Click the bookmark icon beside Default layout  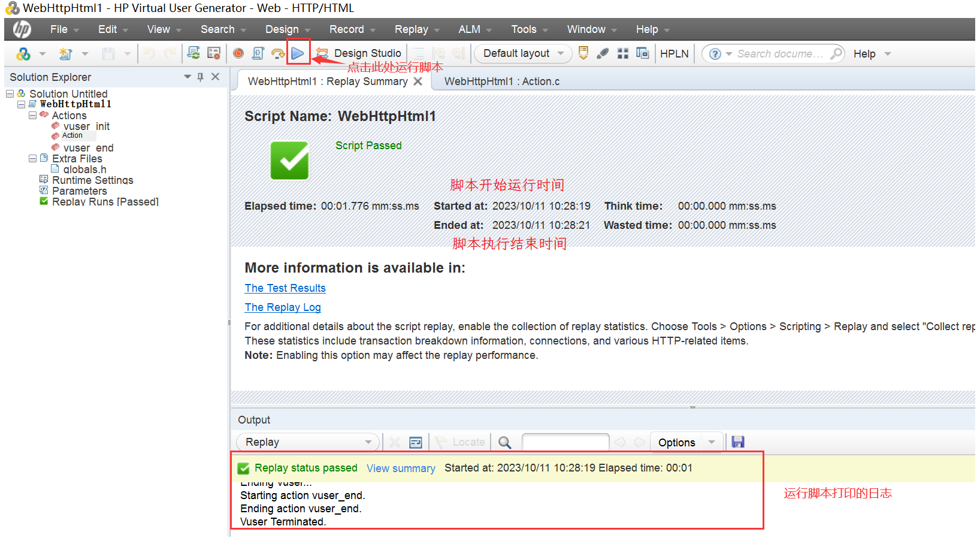point(583,53)
